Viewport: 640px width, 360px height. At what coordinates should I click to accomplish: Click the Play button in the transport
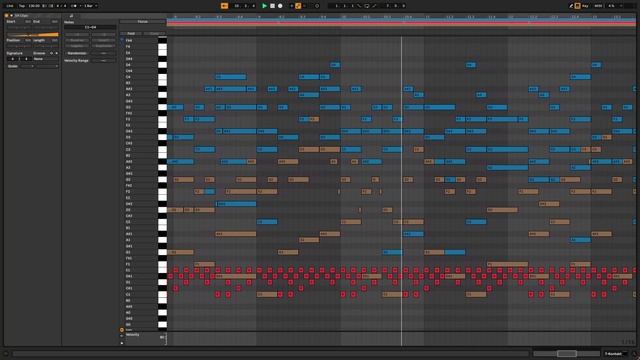tap(264, 6)
